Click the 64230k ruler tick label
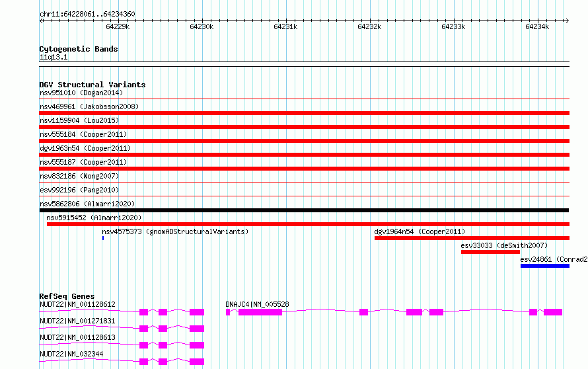Screen dimensions: 588x369 [202, 26]
